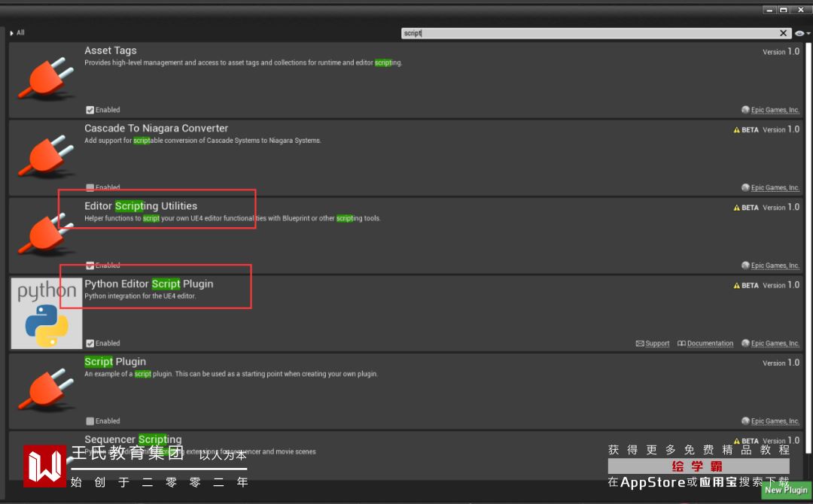The image size is (813, 504).
Task: Click 'Python integration for the UE4 editor.' text
Action: (140, 296)
